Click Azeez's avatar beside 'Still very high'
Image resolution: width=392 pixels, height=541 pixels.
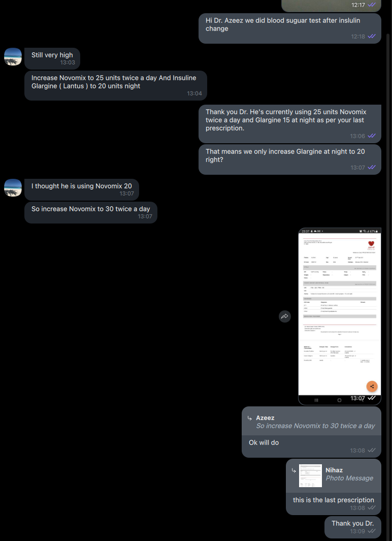[x=13, y=56]
